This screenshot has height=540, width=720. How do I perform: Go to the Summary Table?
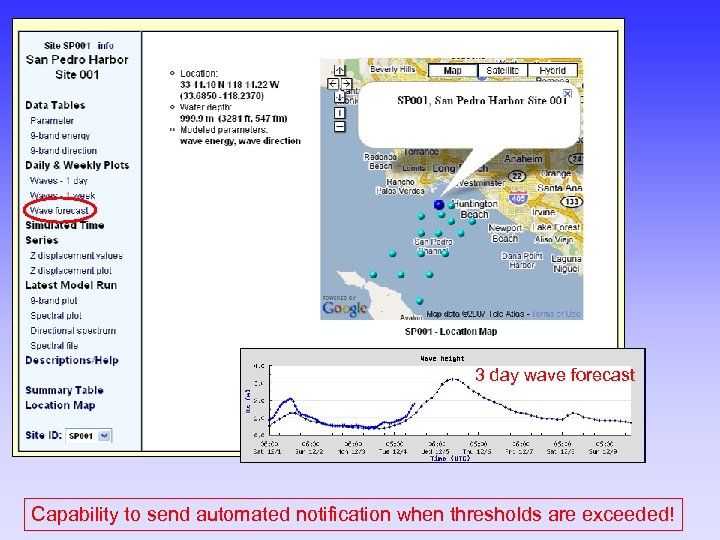click(64, 390)
